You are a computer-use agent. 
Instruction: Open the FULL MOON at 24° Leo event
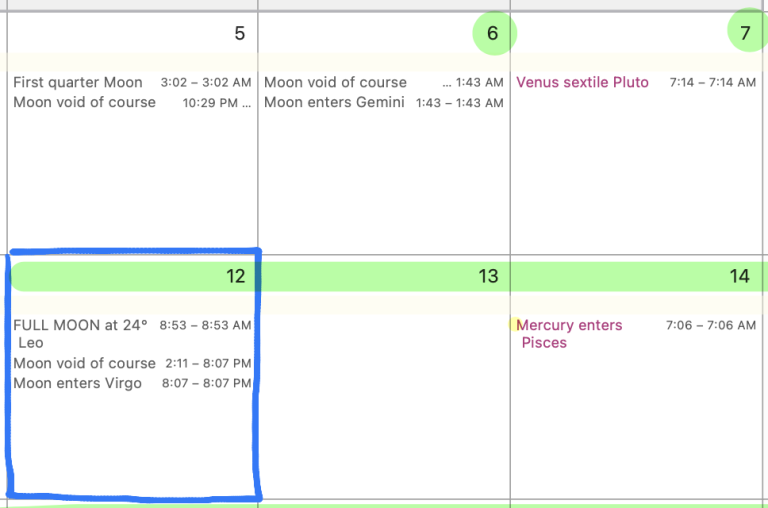tap(80, 326)
